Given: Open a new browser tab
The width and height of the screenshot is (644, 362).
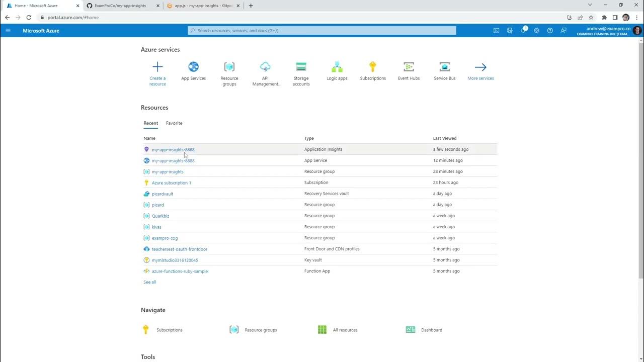Looking at the screenshot, I should tap(251, 6).
